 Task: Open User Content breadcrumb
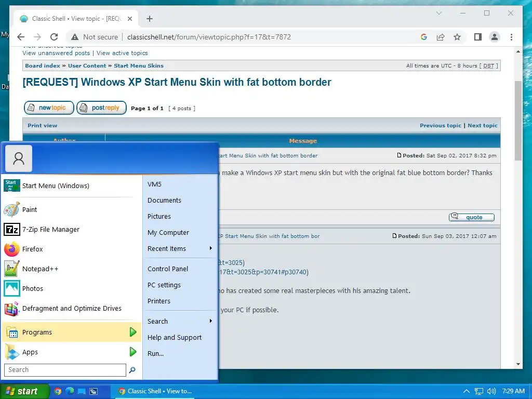[x=87, y=66]
